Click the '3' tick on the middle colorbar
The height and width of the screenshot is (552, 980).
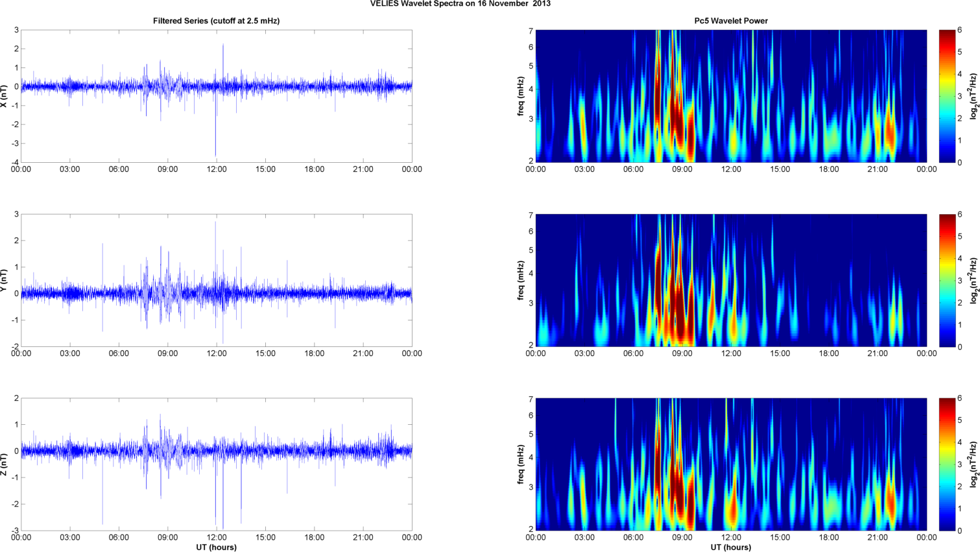tap(960, 280)
